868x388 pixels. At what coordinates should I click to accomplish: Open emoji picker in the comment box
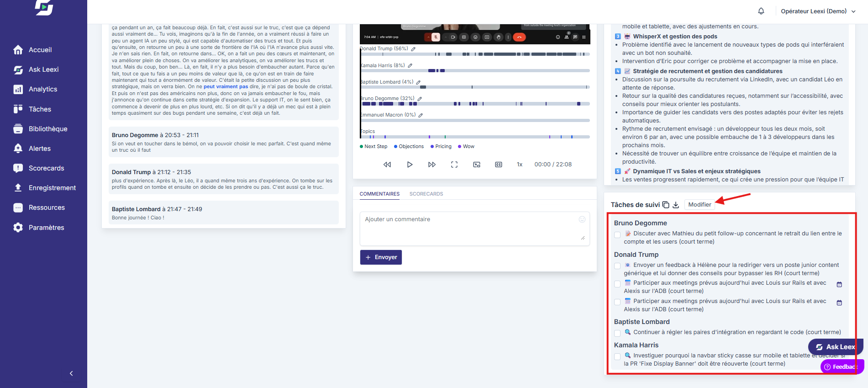582,219
